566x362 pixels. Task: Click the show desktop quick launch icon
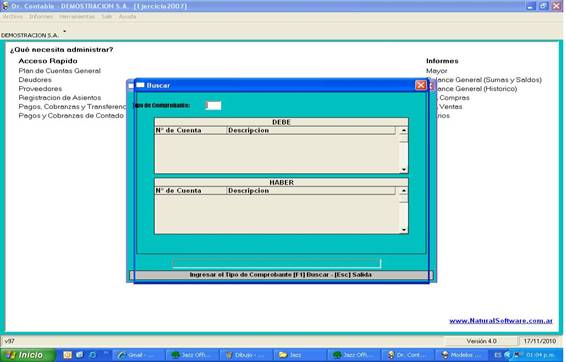point(80,355)
